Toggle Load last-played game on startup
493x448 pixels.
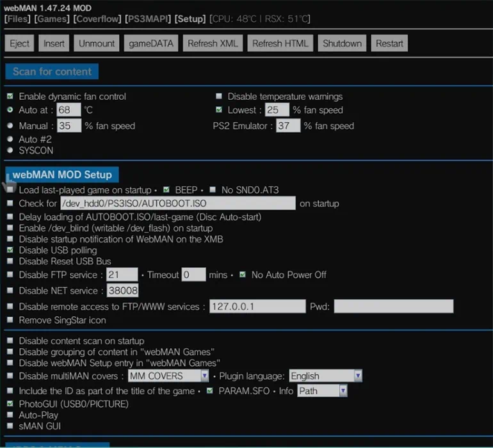point(10,189)
